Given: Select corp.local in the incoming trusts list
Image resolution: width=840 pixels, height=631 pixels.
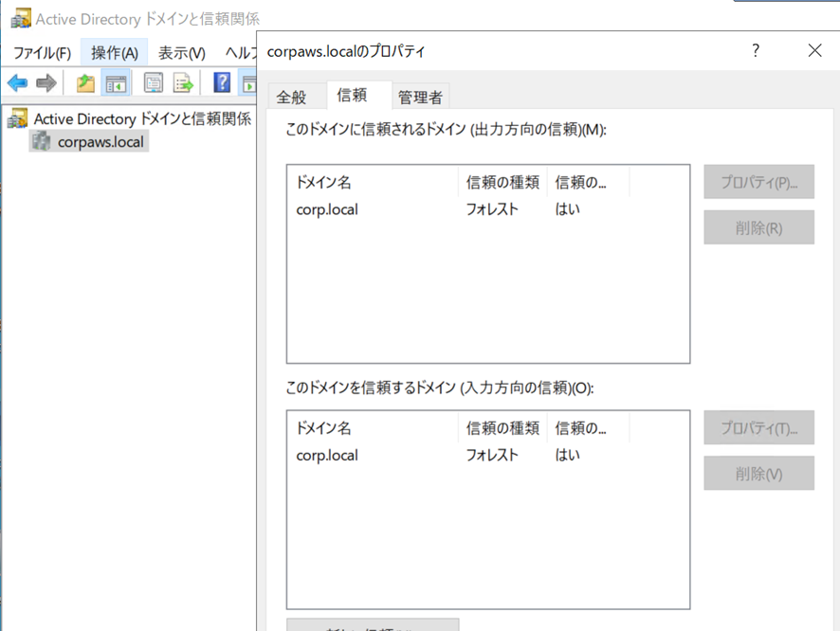Looking at the screenshot, I should point(327,455).
